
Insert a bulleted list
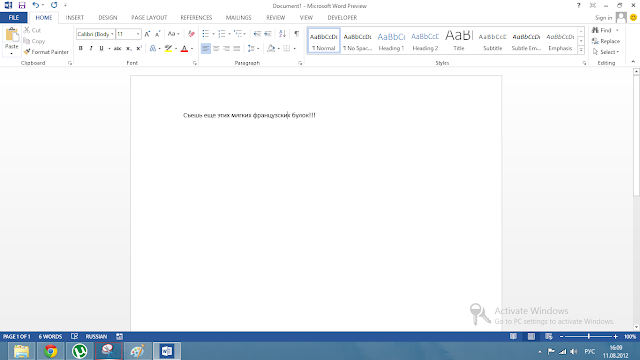coord(206,33)
